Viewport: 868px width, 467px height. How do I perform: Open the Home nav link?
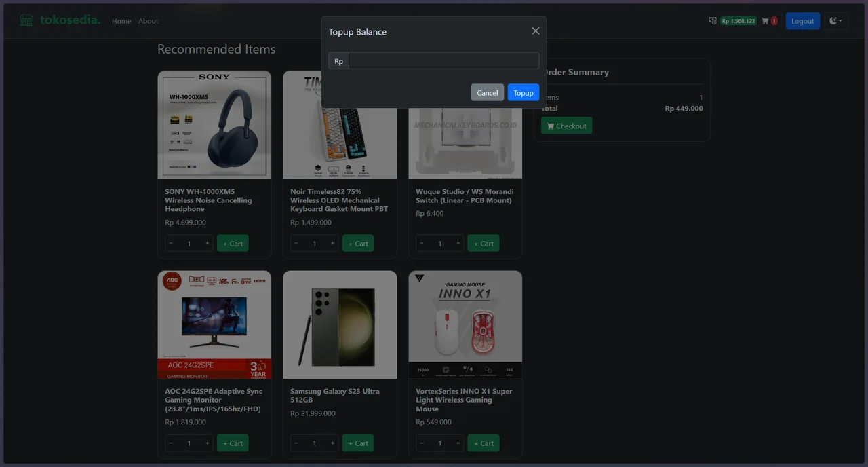[x=121, y=21]
